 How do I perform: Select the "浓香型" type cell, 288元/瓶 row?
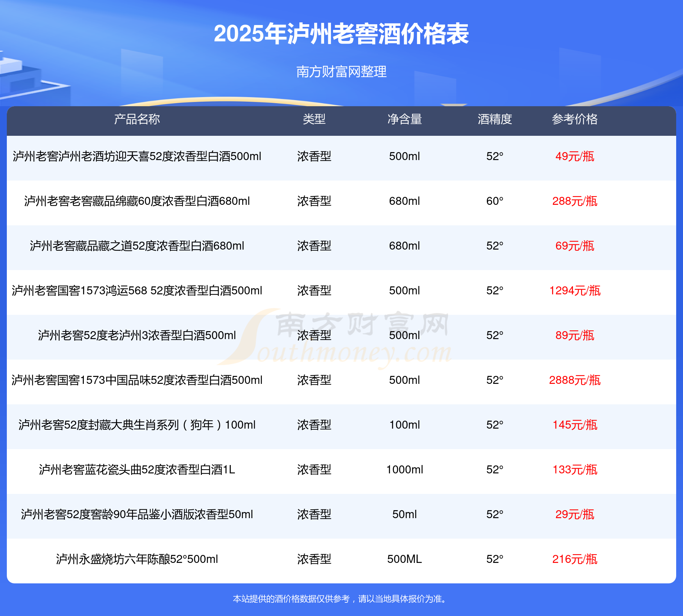314,201
